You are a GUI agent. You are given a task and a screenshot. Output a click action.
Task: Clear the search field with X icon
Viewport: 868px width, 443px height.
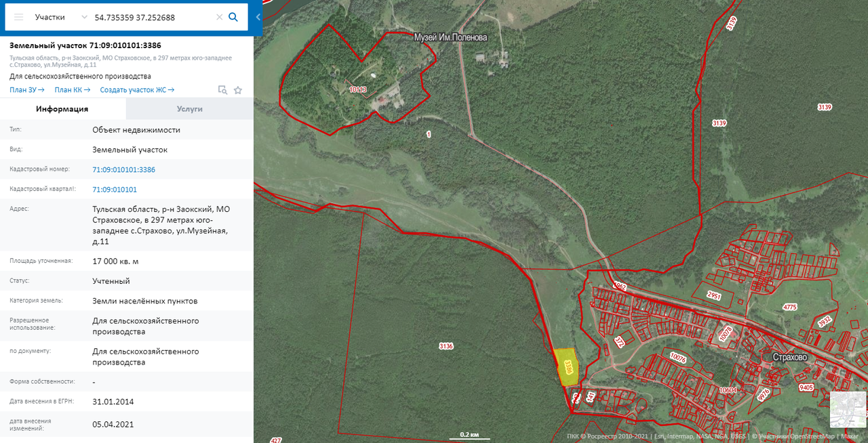pos(219,17)
